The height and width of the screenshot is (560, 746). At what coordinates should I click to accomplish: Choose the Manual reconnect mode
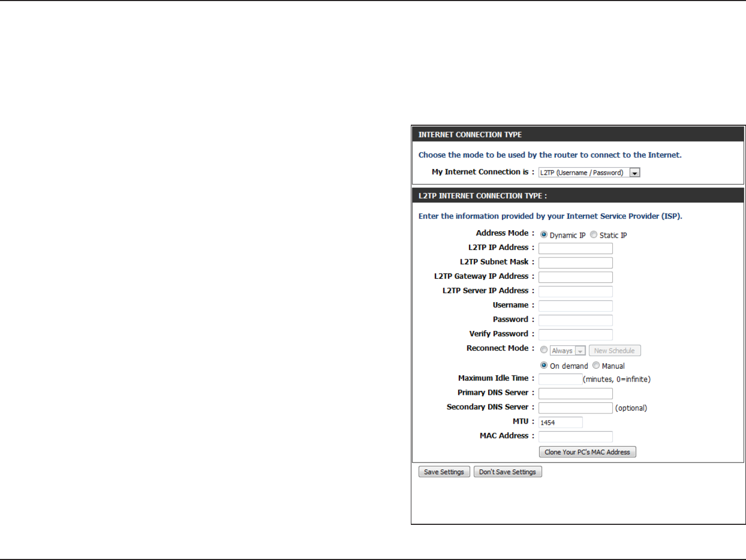coord(596,366)
